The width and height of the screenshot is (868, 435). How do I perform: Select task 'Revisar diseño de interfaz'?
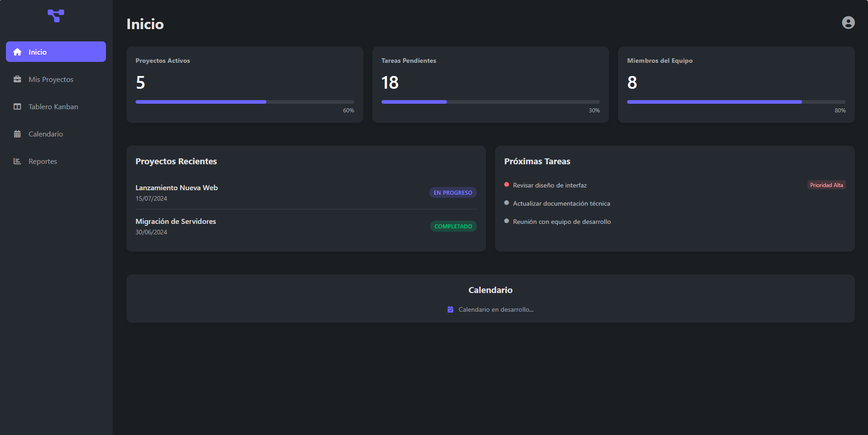point(550,185)
